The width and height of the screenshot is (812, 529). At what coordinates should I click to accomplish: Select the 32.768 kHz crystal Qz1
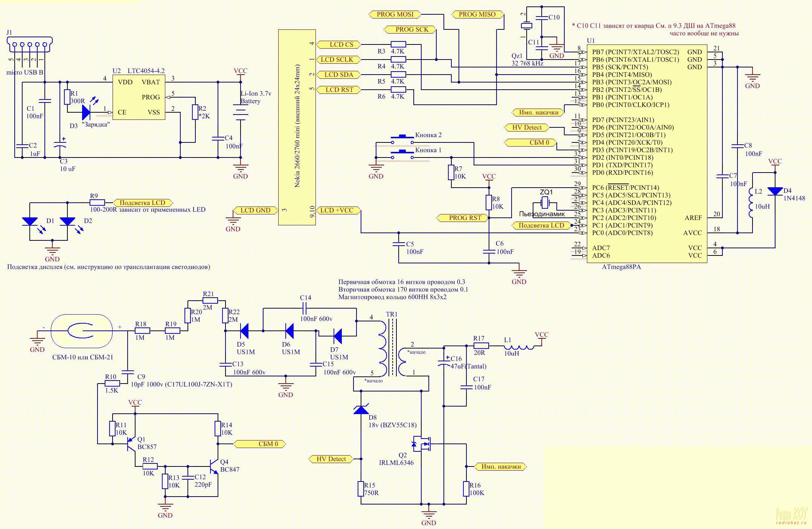(527, 26)
